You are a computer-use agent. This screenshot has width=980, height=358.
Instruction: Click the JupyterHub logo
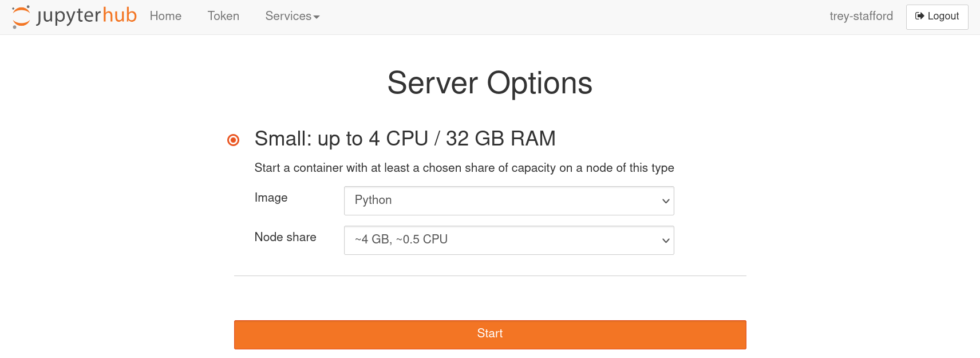(x=74, y=17)
